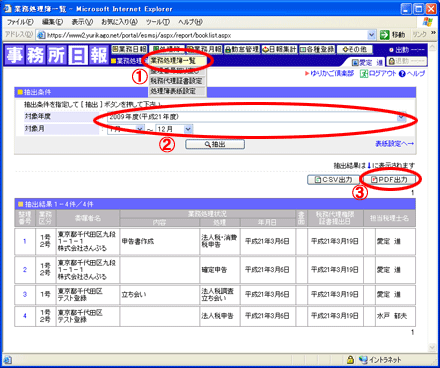
Task: Click the 法人税調査立ち会い cell
Action: click(220, 295)
